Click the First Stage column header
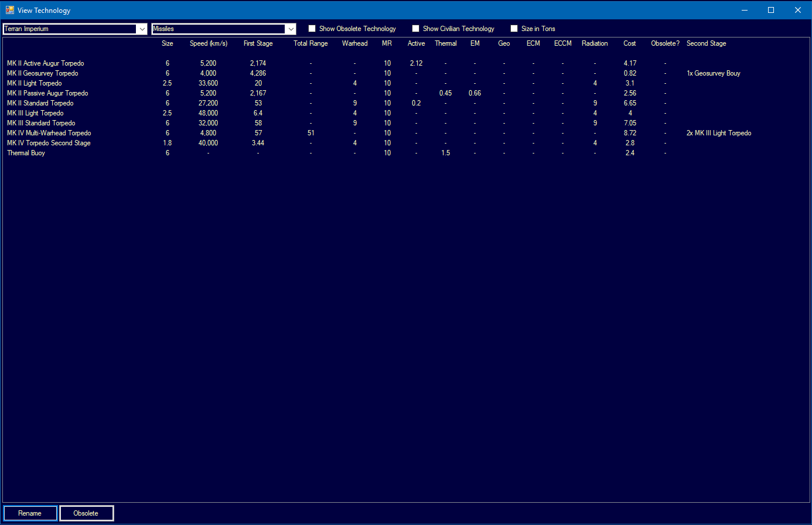This screenshot has width=812, height=525. click(258, 43)
